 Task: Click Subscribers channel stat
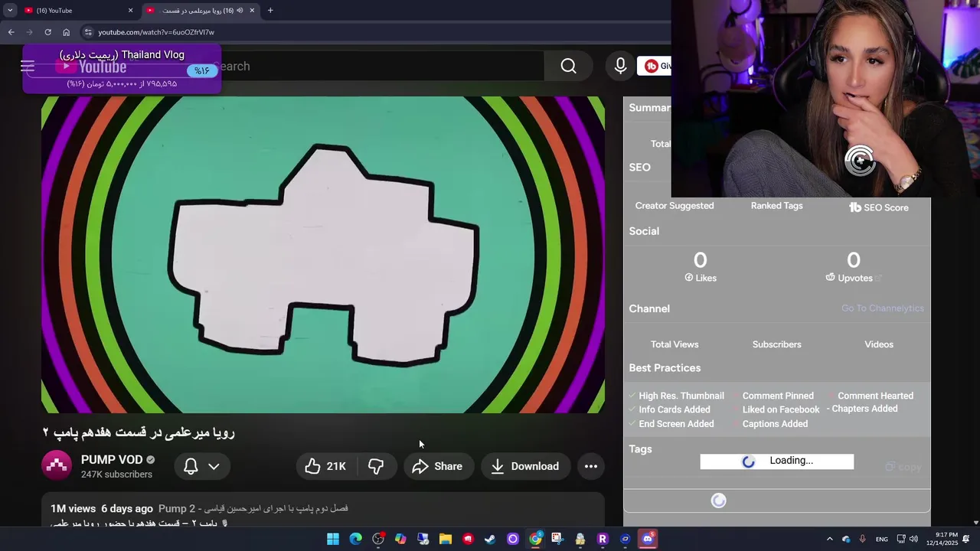tap(776, 344)
